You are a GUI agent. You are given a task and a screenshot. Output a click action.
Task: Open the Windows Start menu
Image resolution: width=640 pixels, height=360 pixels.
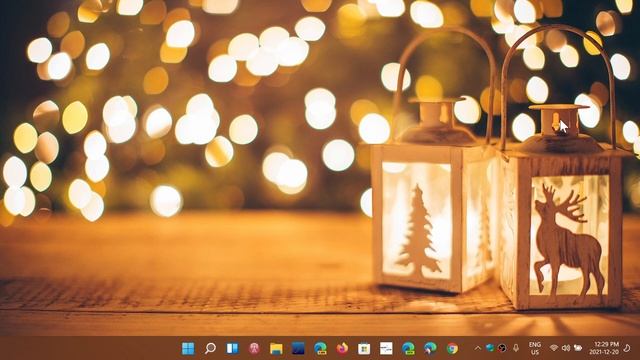[188, 348]
